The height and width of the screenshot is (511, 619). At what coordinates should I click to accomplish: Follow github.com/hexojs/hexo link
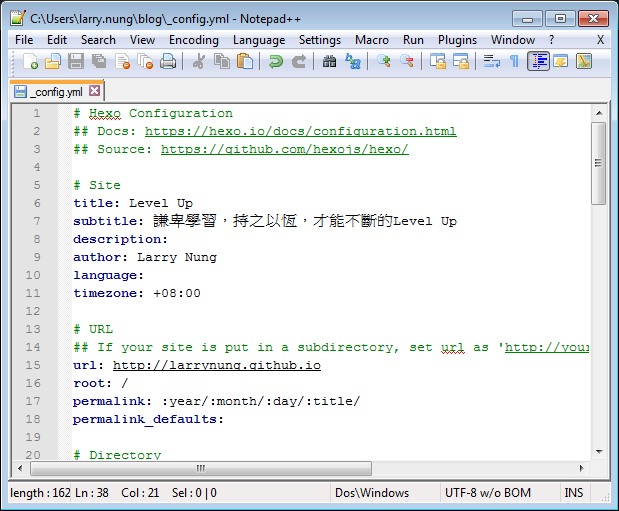pyautogui.click(x=285, y=149)
